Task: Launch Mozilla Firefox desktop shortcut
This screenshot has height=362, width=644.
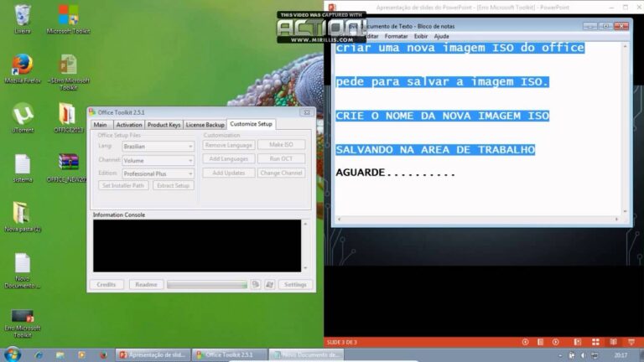Action: tap(23, 69)
